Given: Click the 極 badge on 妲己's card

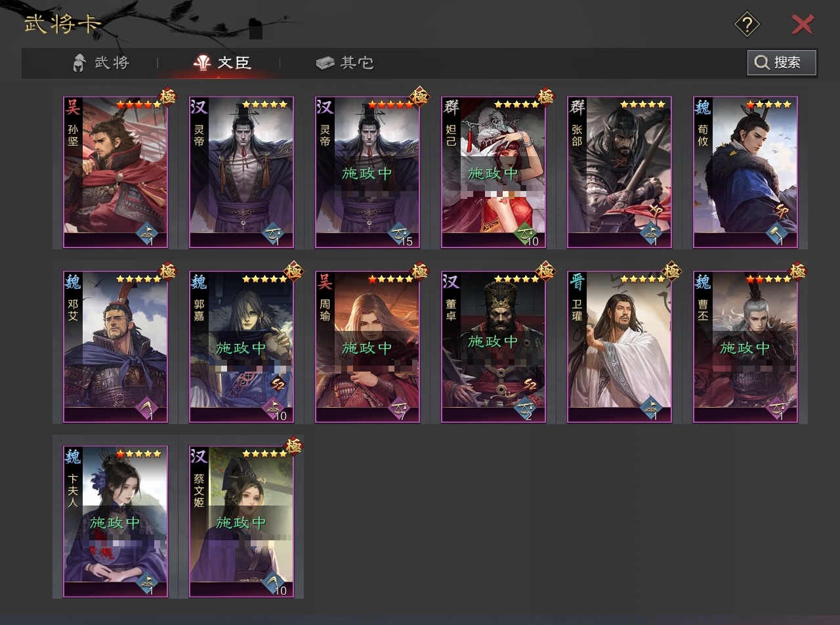Looking at the screenshot, I should point(546,97).
